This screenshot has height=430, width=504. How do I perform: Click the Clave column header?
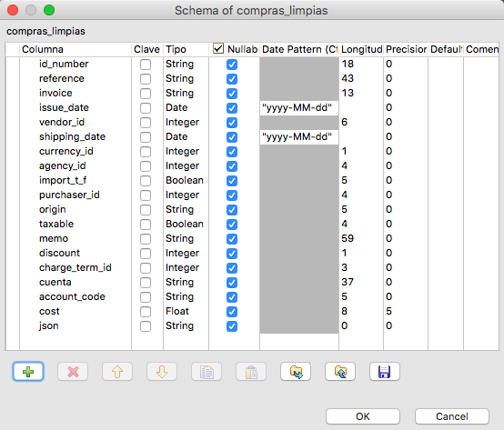click(x=147, y=49)
